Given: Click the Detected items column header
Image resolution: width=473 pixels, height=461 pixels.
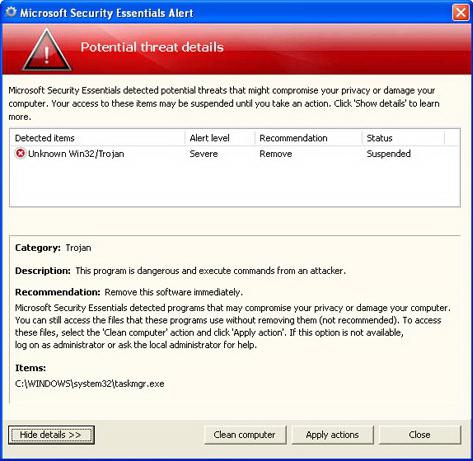Looking at the screenshot, I should (98, 138).
